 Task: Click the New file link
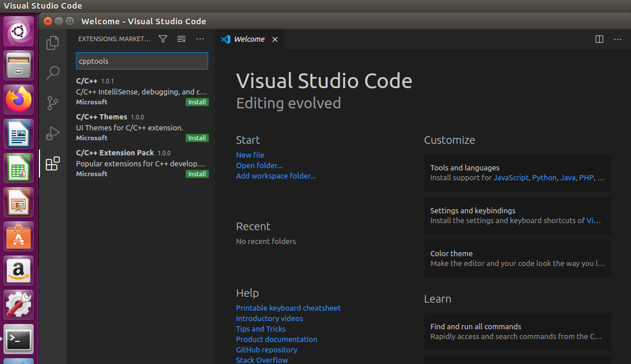(250, 155)
